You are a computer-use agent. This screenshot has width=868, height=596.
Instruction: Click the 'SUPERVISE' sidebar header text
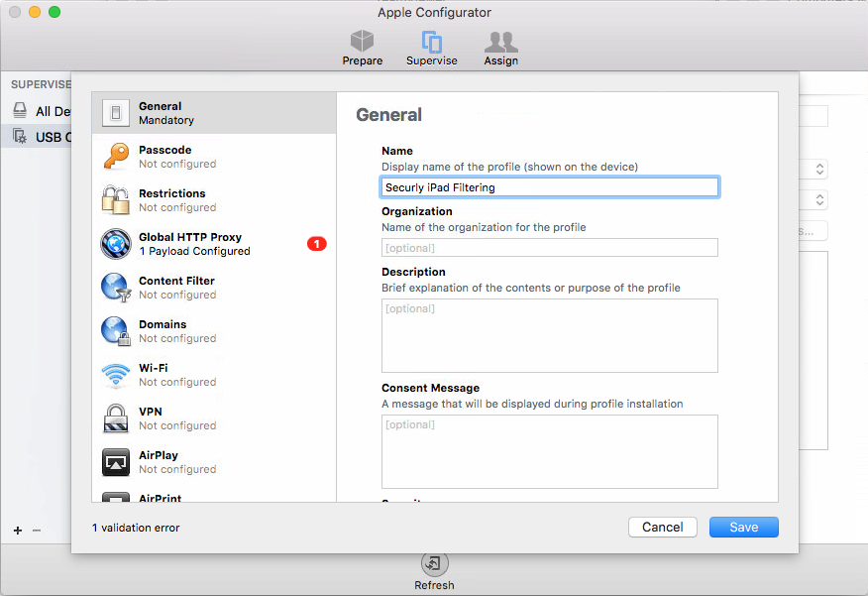41,84
